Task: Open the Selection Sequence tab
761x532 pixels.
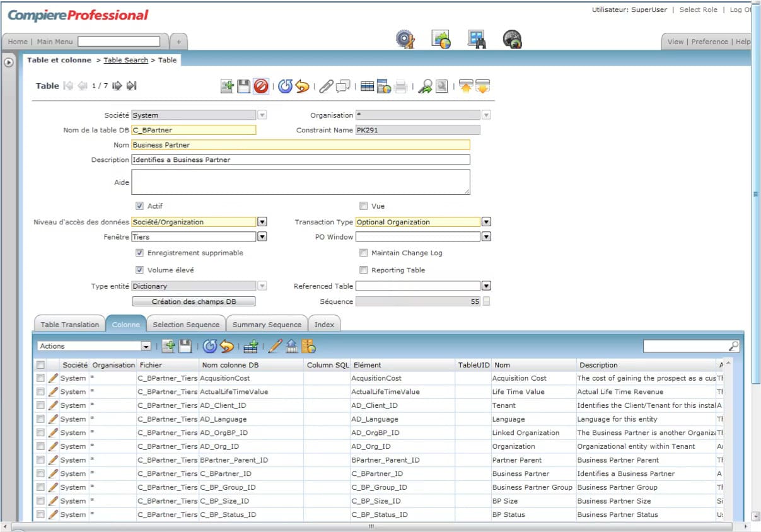Action: (x=186, y=325)
